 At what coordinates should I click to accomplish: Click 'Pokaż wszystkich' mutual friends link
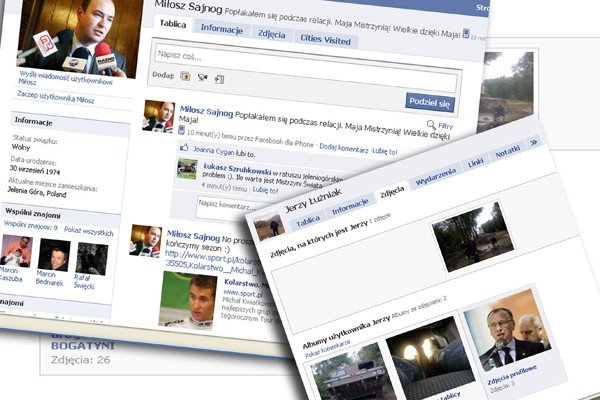tap(89, 232)
